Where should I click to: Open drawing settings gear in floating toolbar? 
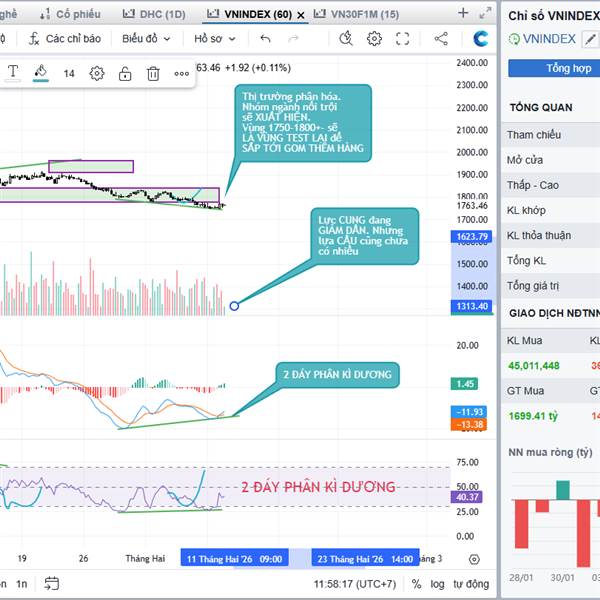pyautogui.click(x=97, y=73)
